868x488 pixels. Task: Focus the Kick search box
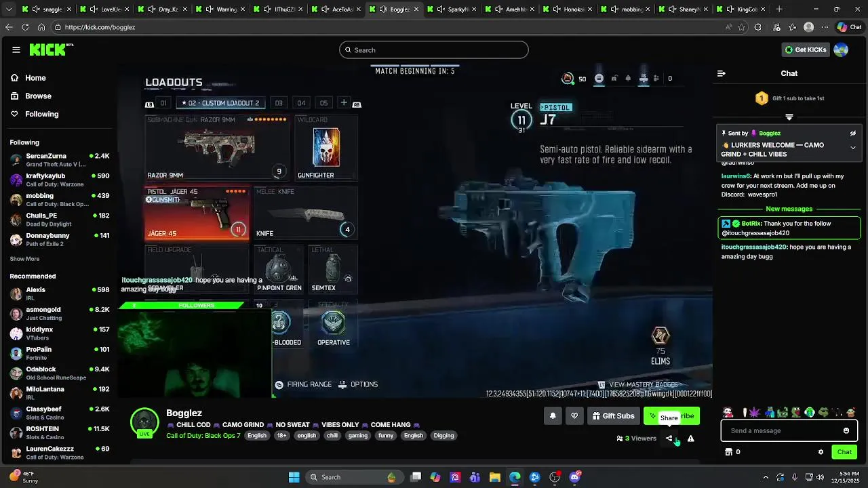434,49
